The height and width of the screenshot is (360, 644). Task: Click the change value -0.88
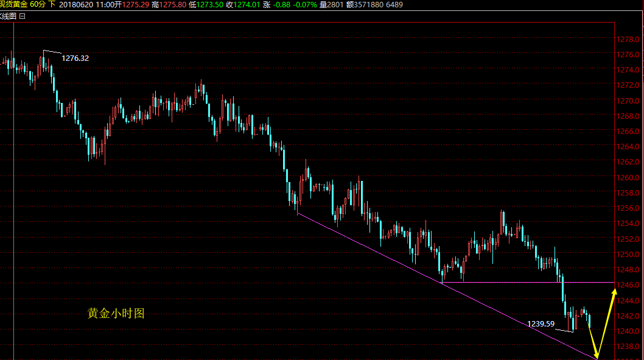click(x=281, y=4)
